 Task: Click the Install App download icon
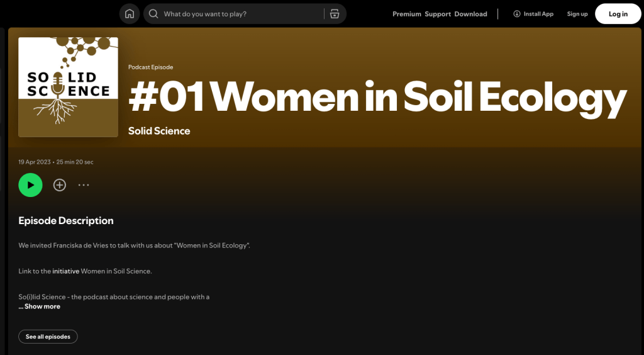[517, 14]
